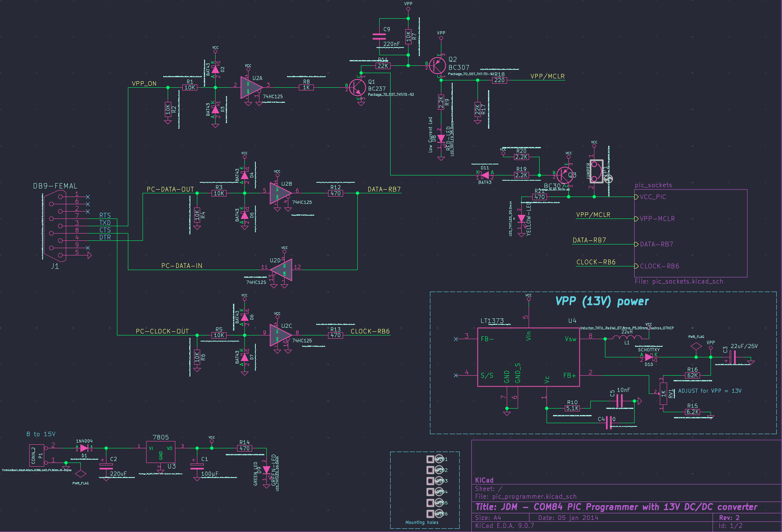
Task: Click the 'VPP (13V) power' heading
Action: tap(602, 301)
